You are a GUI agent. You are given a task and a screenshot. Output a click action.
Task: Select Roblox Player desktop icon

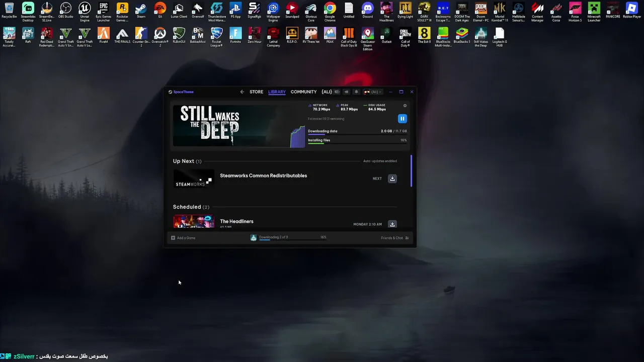[x=632, y=11]
